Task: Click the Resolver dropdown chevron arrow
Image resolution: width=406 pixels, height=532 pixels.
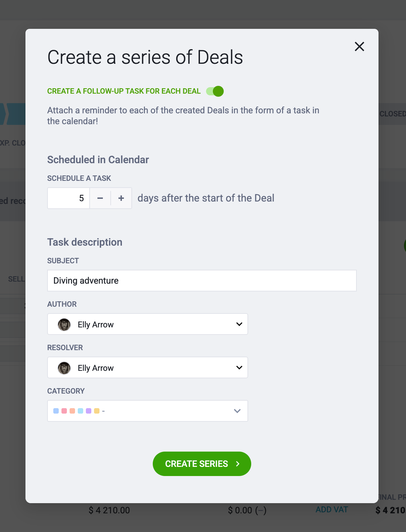Action: coord(239,367)
